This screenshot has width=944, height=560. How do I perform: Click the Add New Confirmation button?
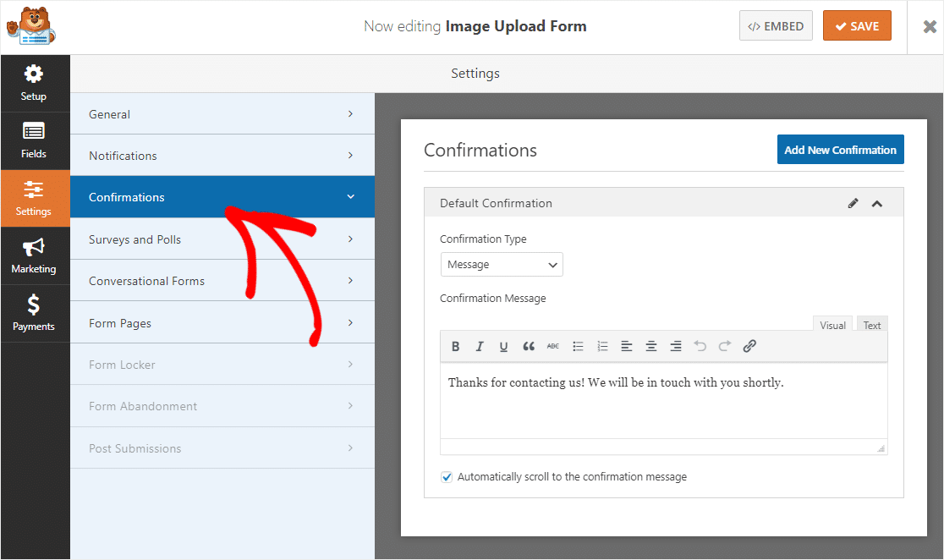[x=840, y=150]
